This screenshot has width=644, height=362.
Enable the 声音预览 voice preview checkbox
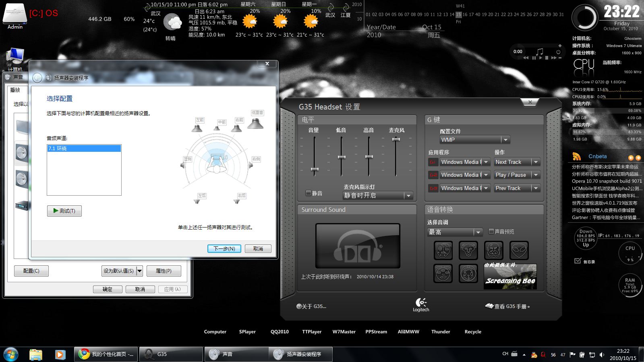point(491,231)
